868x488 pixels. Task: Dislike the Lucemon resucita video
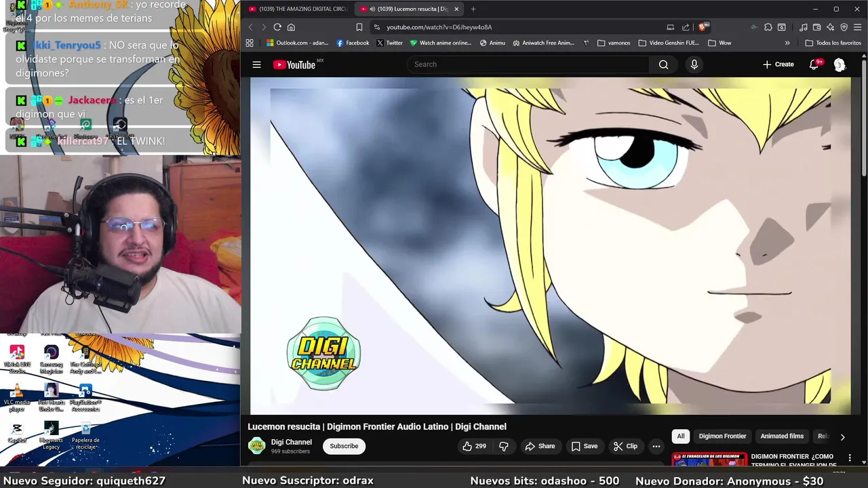point(504,446)
